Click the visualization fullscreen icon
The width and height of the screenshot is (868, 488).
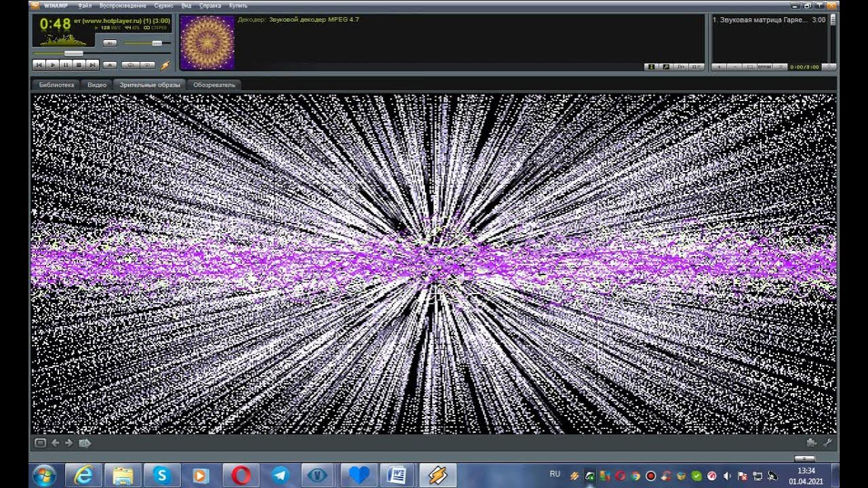point(40,443)
